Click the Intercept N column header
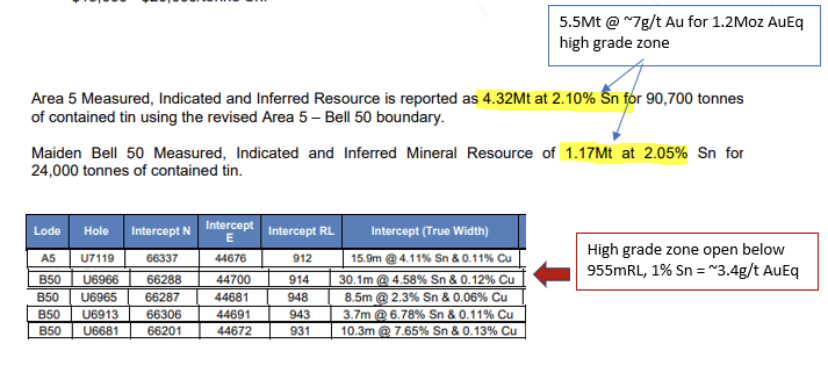 (x=161, y=231)
